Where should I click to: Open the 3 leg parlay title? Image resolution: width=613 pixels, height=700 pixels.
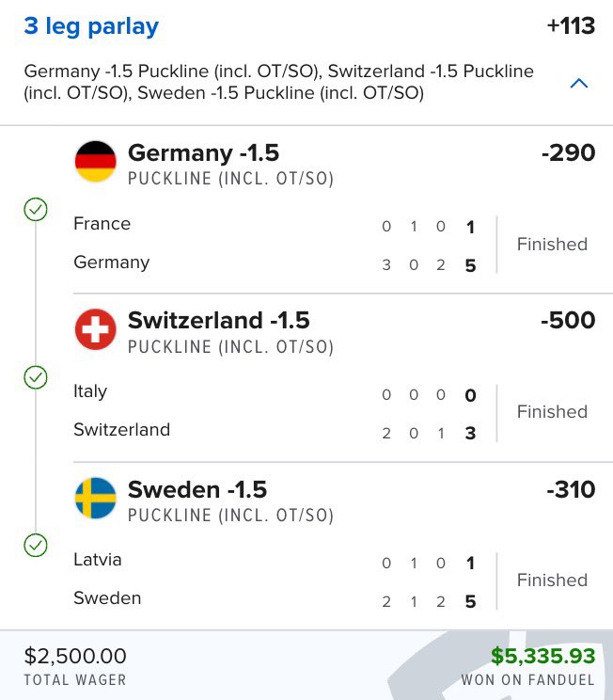[x=91, y=26]
